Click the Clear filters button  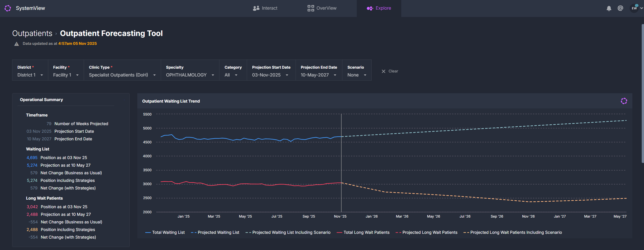click(393, 71)
